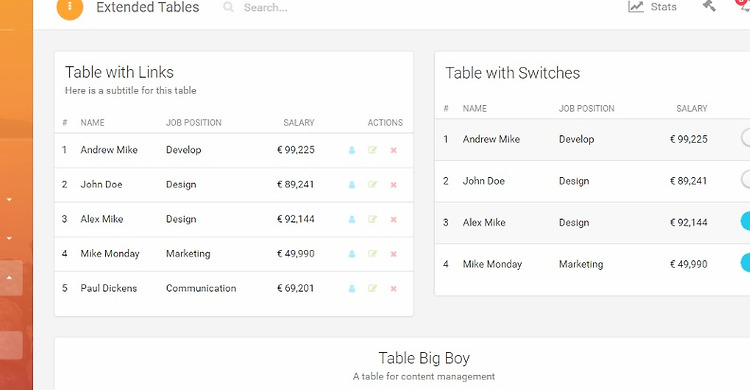Screen dimensions: 750x390
Task: Expand the second sidebar down-arrow menu
Action: click(9, 238)
